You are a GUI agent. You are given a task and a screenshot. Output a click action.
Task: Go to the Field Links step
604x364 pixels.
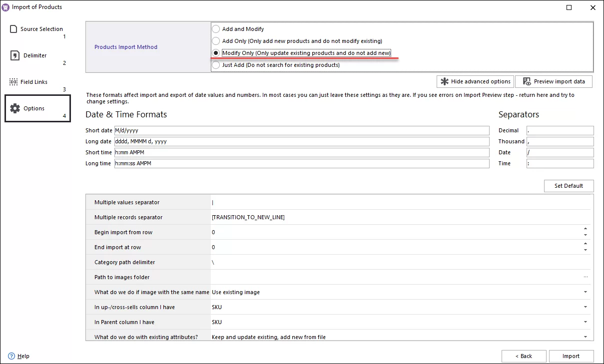pos(33,81)
